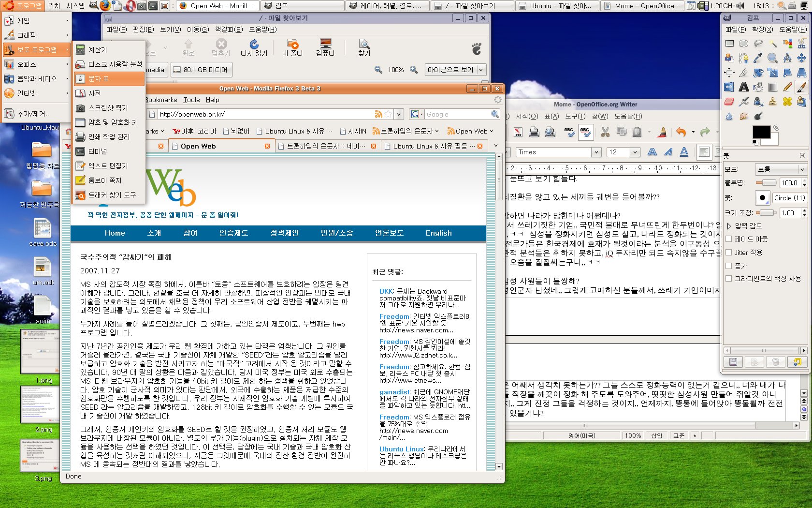Open the Computer (컴퓨터) location in file browser

click(x=325, y=48)
